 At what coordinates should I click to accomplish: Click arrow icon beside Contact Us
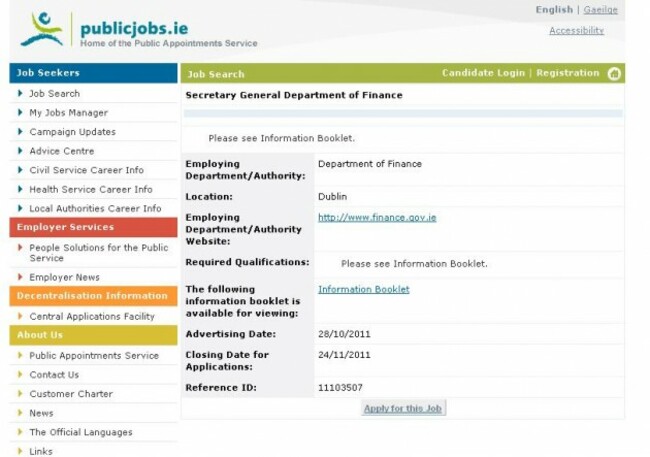pos(20,375)
